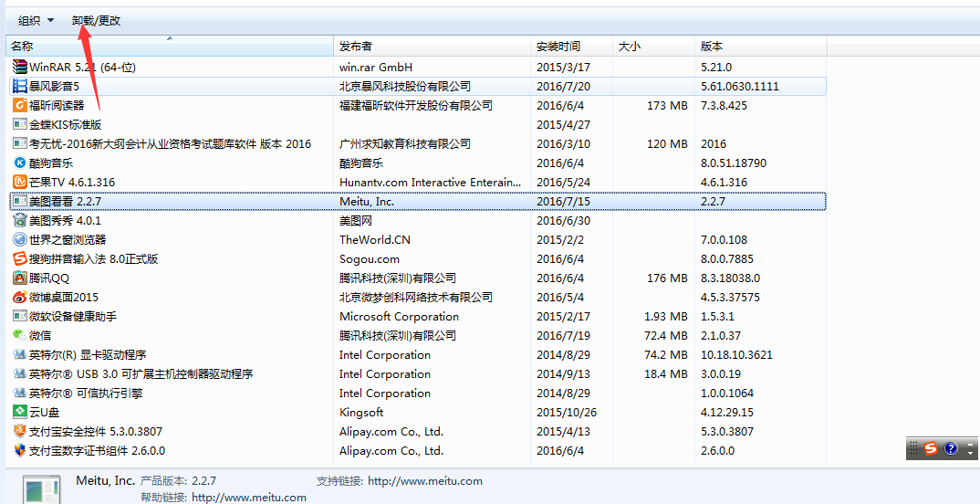980x504 pixels.
Task: Click the 考无忧 exam software icon
Action: [x=20, y=144]
